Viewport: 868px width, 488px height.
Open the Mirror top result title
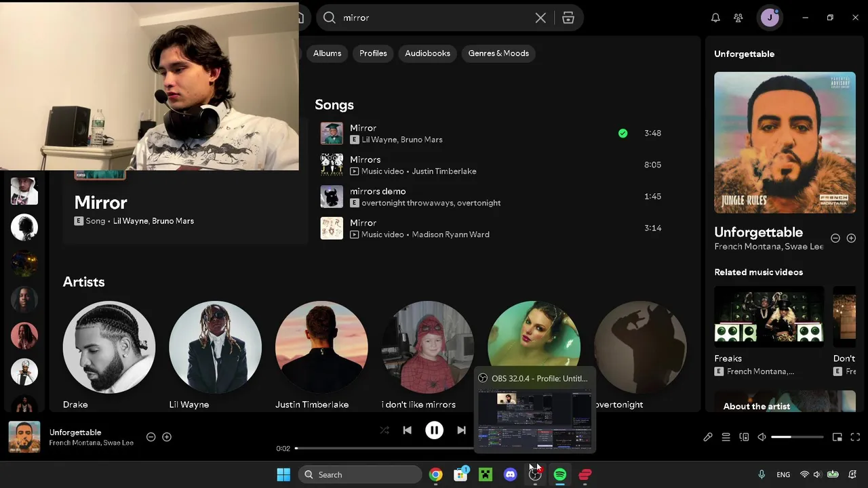(x=100, y=202)
